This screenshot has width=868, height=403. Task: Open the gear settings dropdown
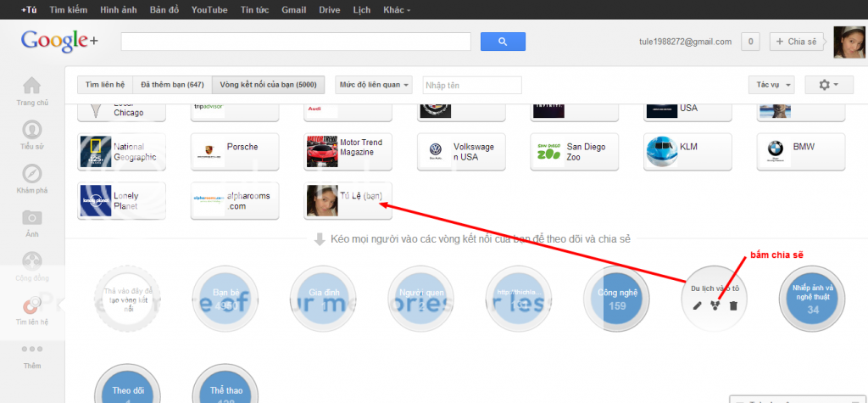pos(829,85)
